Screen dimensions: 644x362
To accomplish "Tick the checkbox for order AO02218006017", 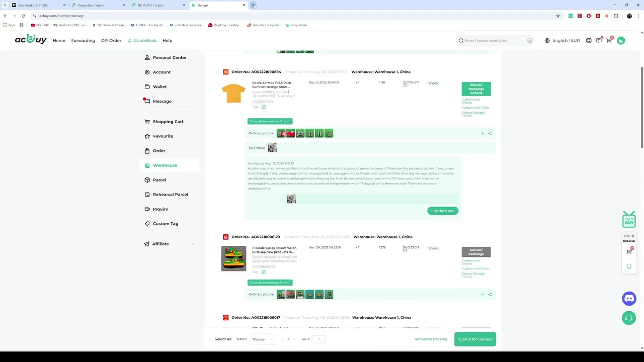I will point(217,318).
